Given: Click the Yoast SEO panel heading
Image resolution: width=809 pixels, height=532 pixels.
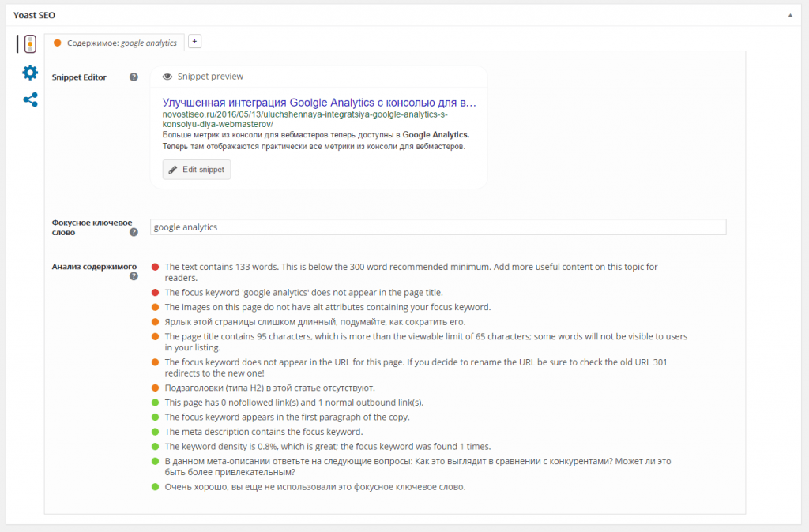Looking at the screenshot, I should coord(34,16).
